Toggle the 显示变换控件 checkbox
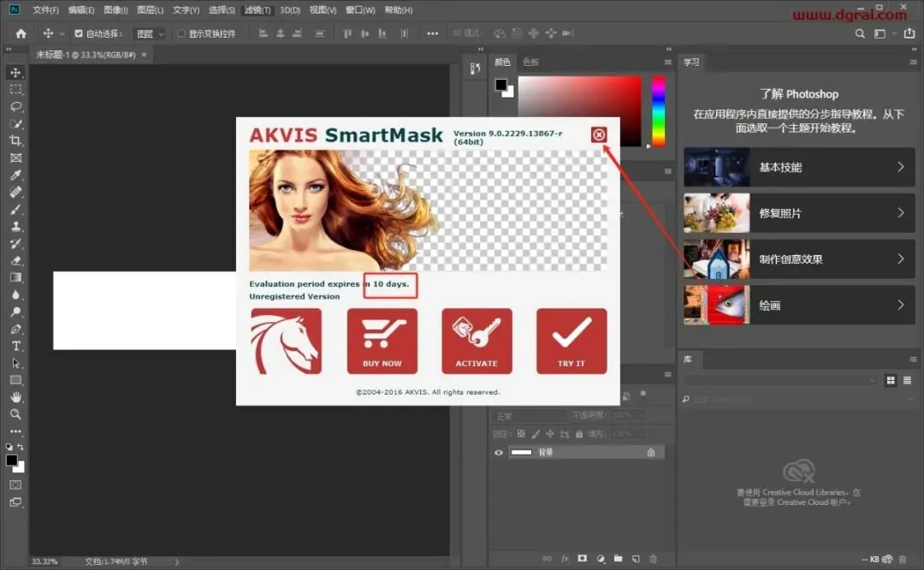Image resolution: width=924 pixels, height=570 pixels. tap(181, 33)
